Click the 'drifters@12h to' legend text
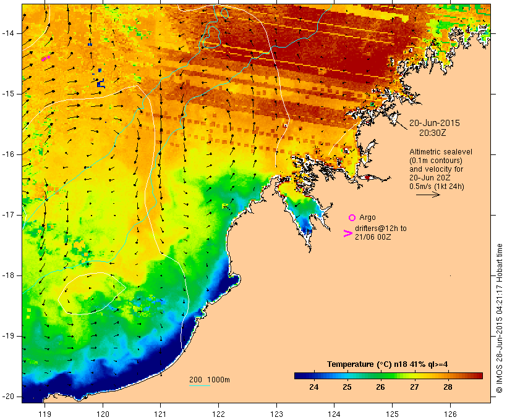Viewport: 507px width, 420px height. point(381,229)
